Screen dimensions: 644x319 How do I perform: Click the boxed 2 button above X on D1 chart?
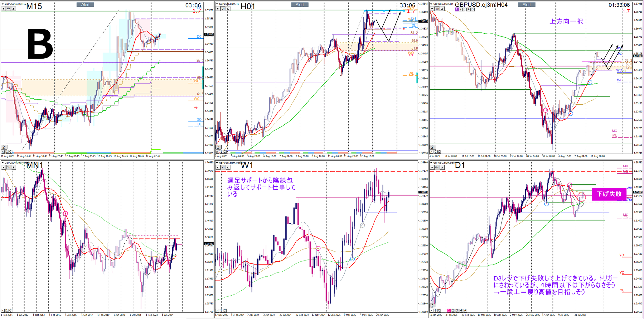pyautogui.click(x=433, y=306)
